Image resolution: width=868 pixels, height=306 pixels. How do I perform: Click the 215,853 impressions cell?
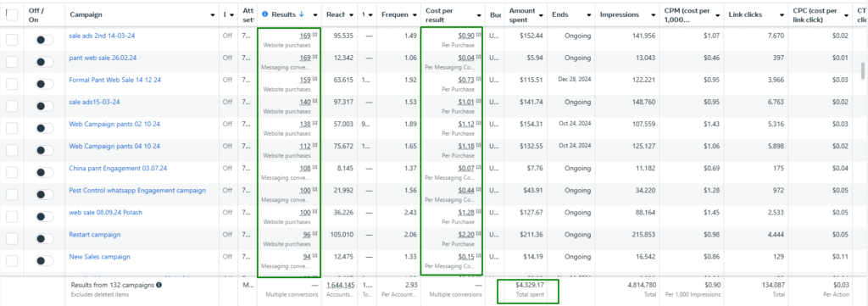(x=643, y=235)
